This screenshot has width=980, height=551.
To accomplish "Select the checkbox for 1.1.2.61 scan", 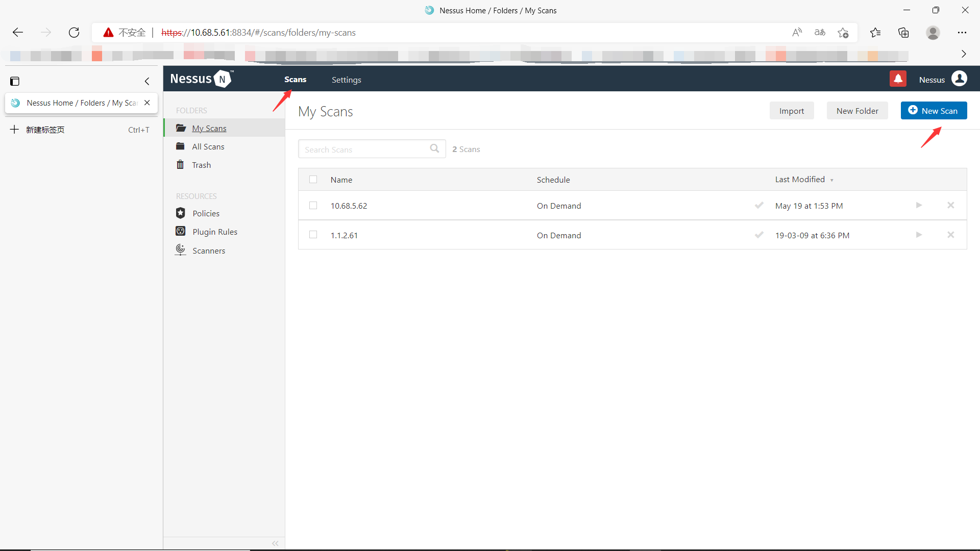I will point(313,235).
